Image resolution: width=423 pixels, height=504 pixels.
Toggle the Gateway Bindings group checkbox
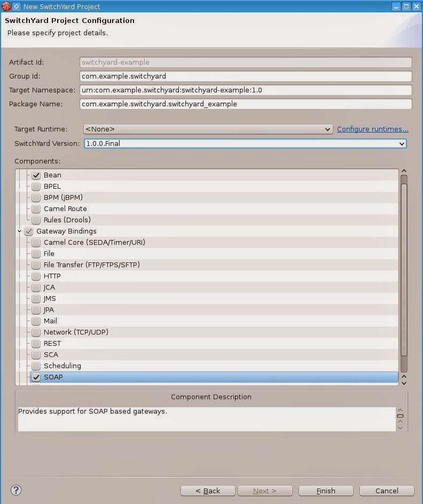point(29,231)
